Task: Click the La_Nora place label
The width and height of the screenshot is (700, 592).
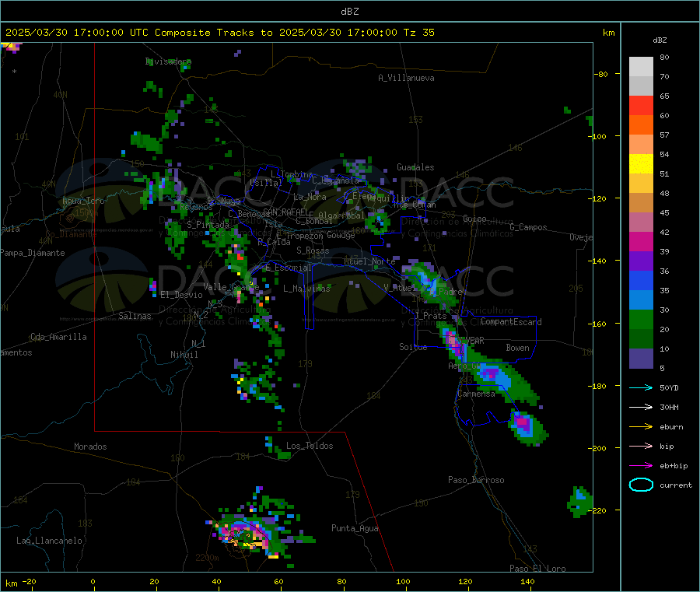Action: pyautogui.click(x=310, y=197)
